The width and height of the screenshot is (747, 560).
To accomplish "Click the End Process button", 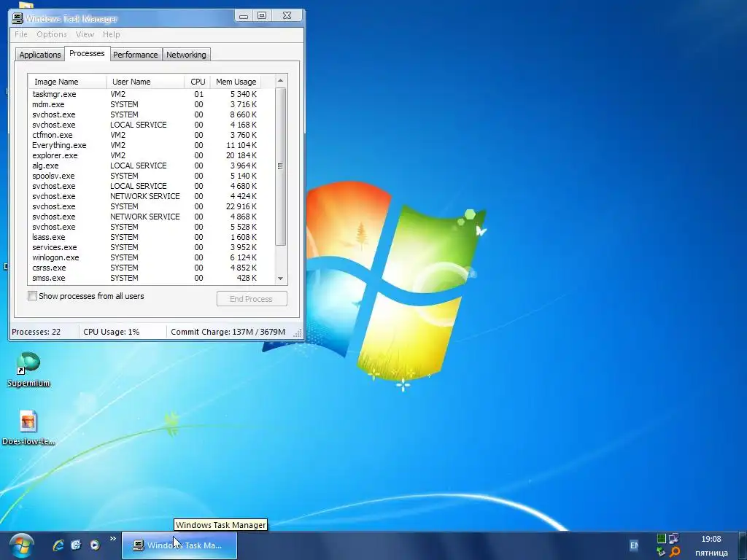I will click(x=252, y=299).
